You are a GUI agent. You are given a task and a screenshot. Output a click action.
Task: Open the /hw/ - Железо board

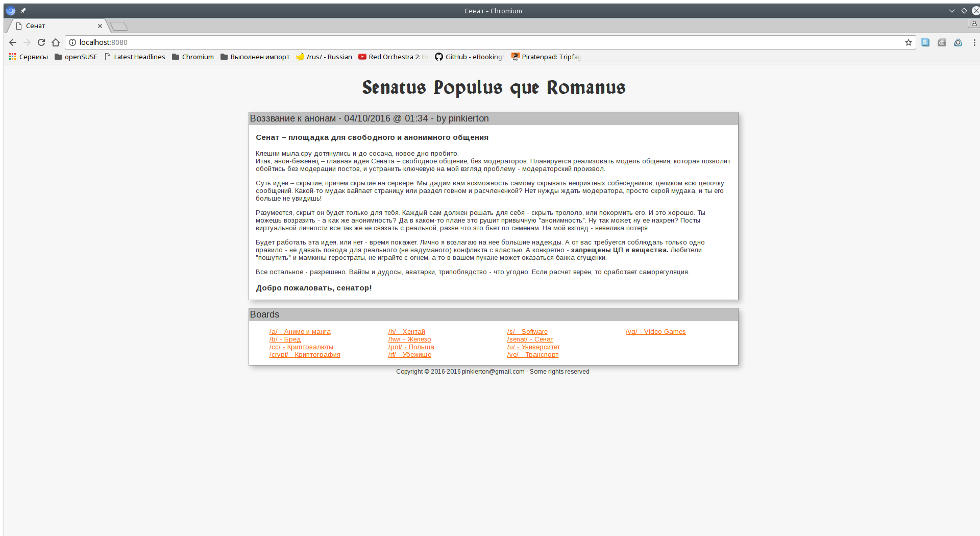click(x=410, y=339)
